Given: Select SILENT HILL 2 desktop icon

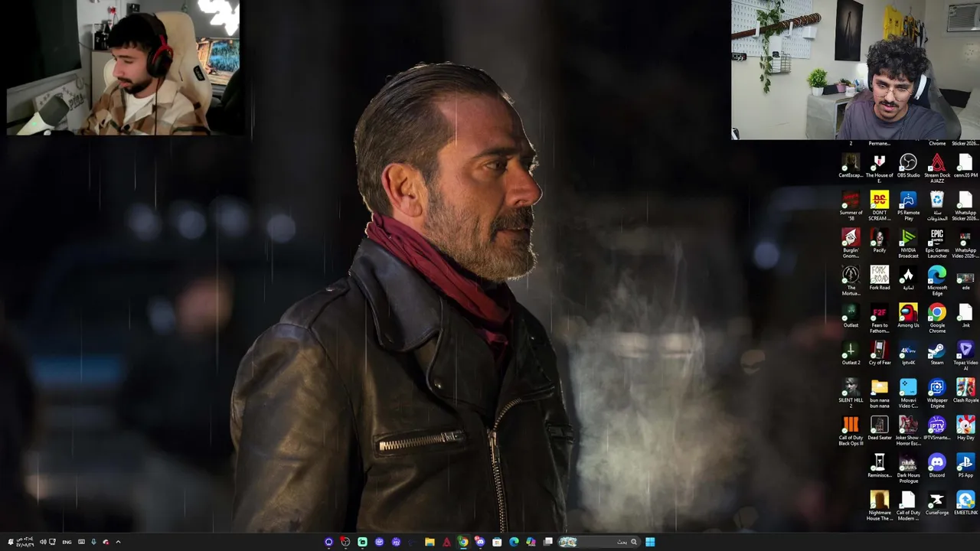Looking at the screenshot, I should pyautogui.click(x=851, y=393).
